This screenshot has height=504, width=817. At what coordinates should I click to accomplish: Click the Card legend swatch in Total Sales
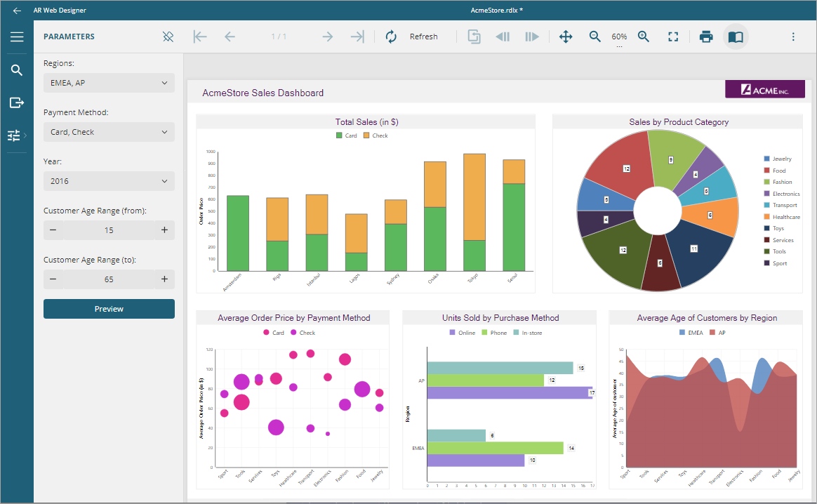[339, 135]
